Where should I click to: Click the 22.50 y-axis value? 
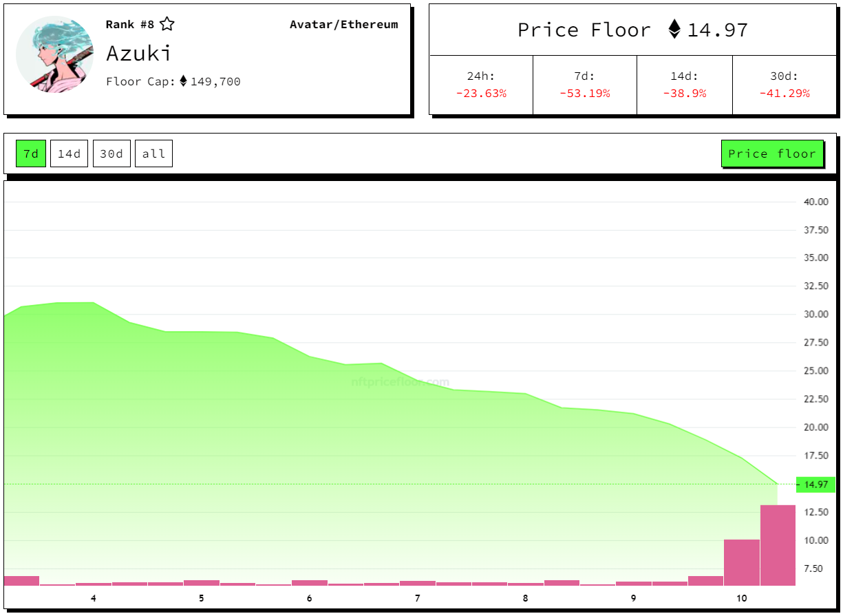[815, 399]
